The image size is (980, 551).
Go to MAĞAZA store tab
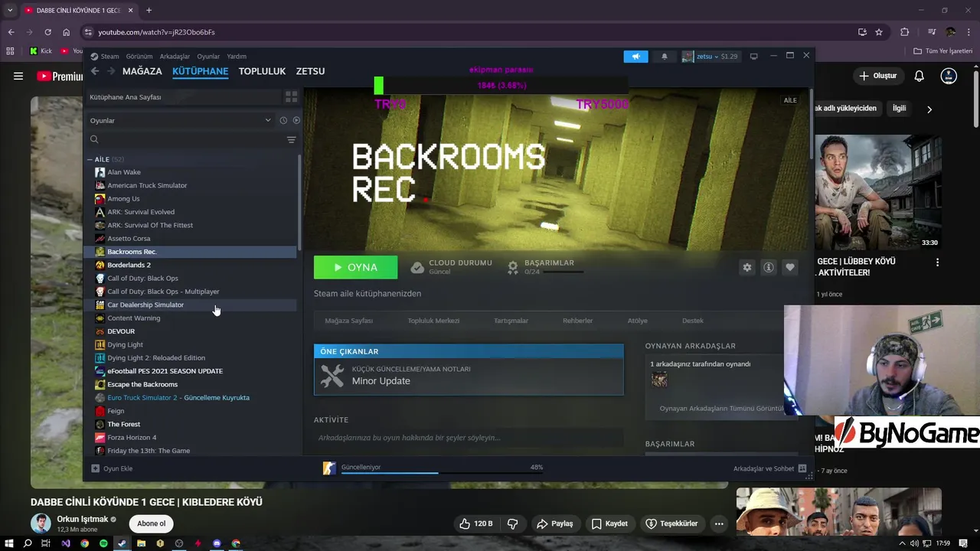click(142, 71)
